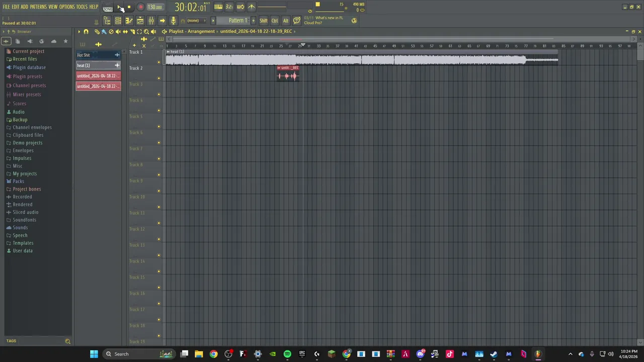Expand Sliced audio folder
This screenshot has width=644, height=362.
(x=25, y=212)
